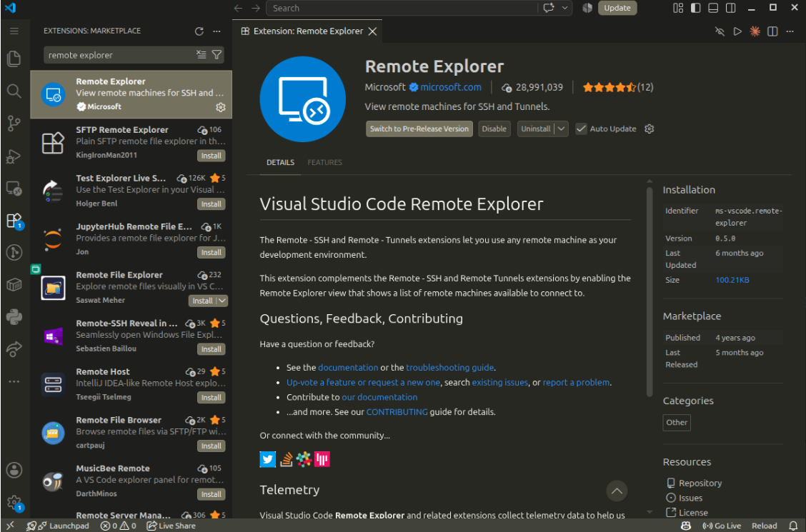This screenshot has width=806, height=532.
Task: Split the editor right
Action: click(772, 31)
